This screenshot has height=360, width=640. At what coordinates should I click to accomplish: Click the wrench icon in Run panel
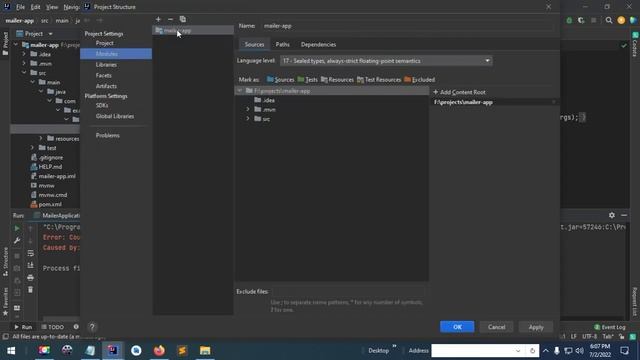click(x=17, y=241)
